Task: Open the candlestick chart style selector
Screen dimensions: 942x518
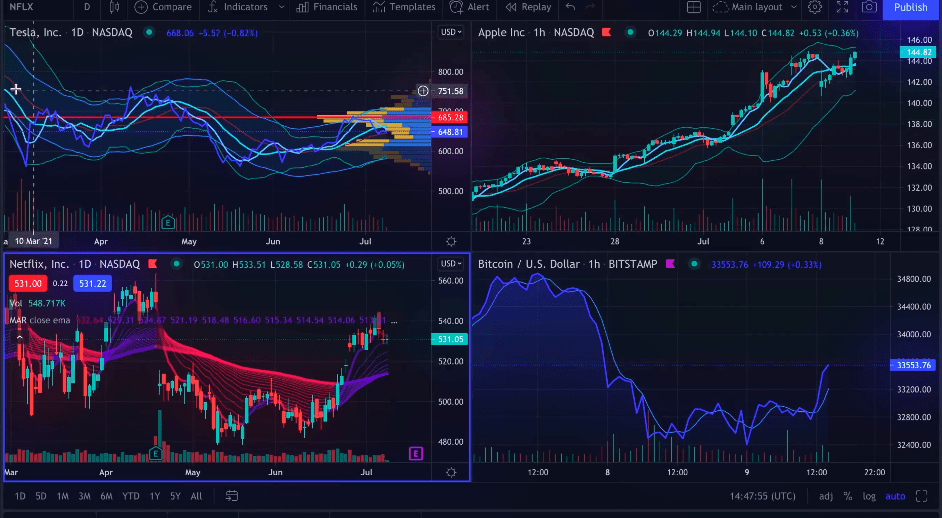Action: (x=114, y=7)
